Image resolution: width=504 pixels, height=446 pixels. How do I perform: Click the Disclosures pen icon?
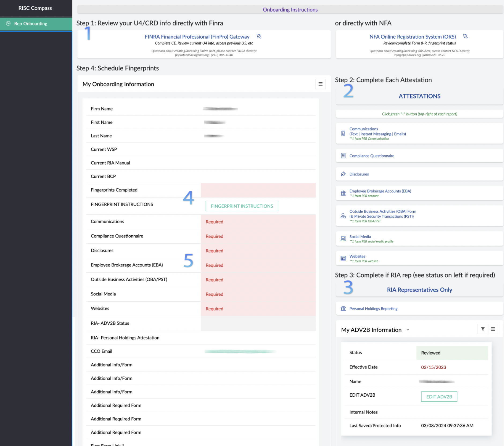click(343, 174)
